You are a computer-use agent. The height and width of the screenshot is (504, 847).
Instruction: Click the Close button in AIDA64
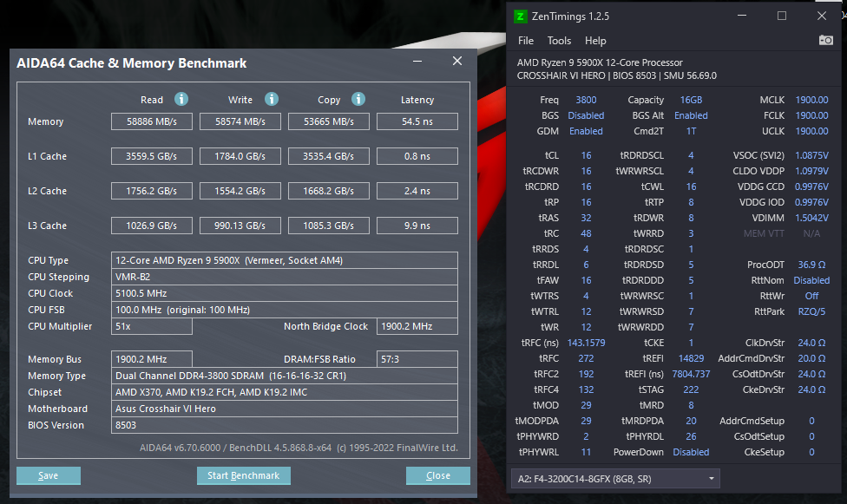pyautogui.click(x=438, y=475)
